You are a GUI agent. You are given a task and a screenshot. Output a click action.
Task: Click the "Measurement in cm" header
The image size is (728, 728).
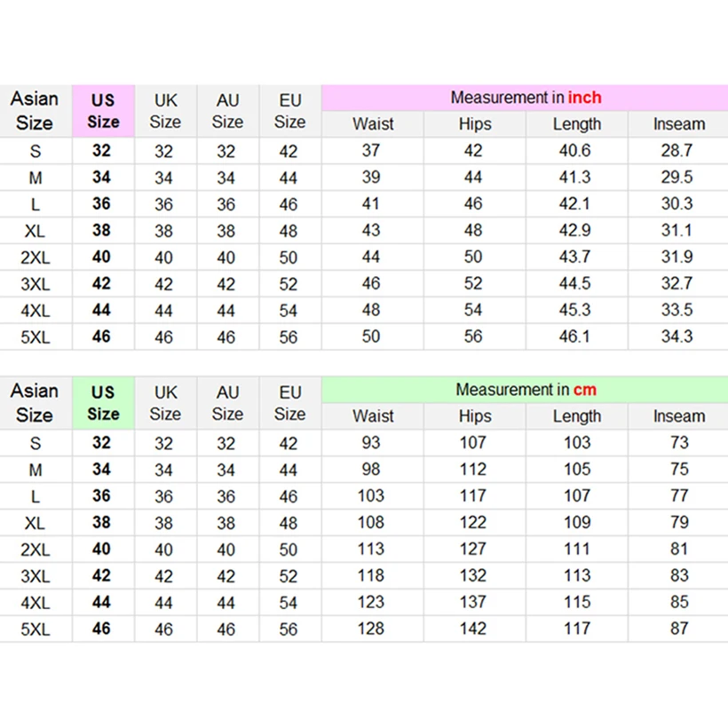(525, 390)
